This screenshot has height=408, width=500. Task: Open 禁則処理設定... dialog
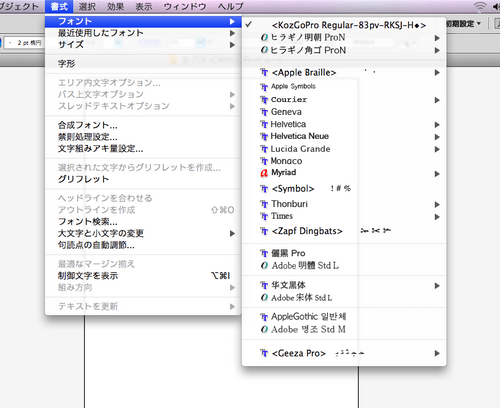(x=143, y=137)
